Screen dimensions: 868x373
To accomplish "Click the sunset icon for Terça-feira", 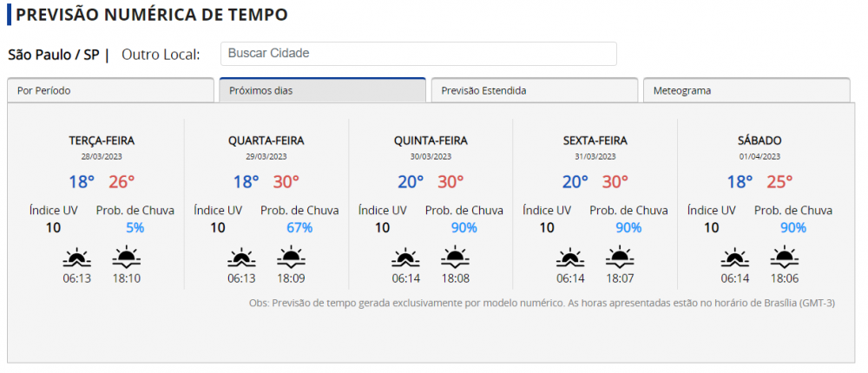I will click(x=126, y=258).
